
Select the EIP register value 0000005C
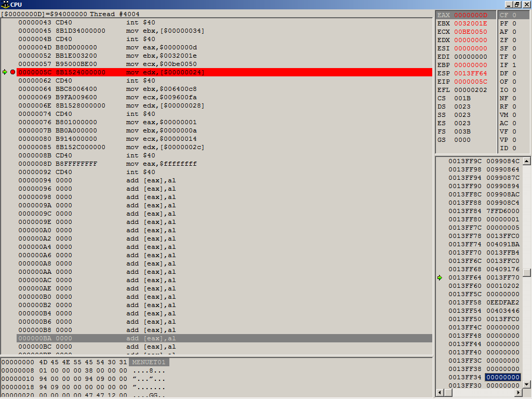click(x=471, y=82)
